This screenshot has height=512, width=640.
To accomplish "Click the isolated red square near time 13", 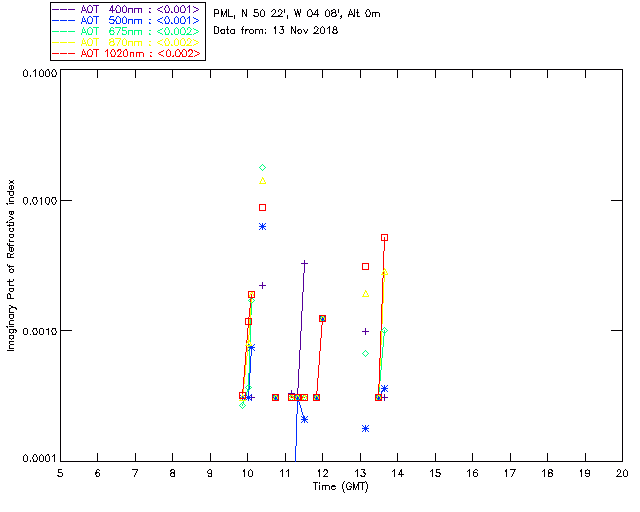I will [x=365, y=267].
